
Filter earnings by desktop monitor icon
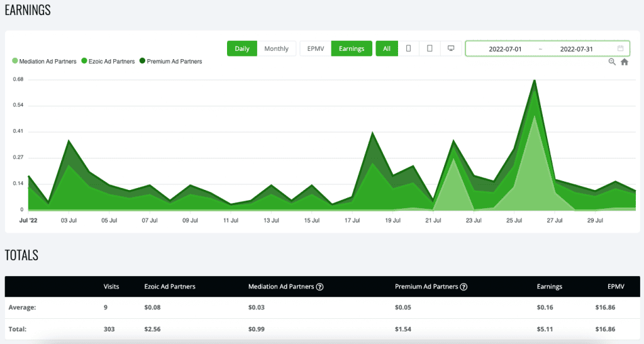tap(451, 48)
